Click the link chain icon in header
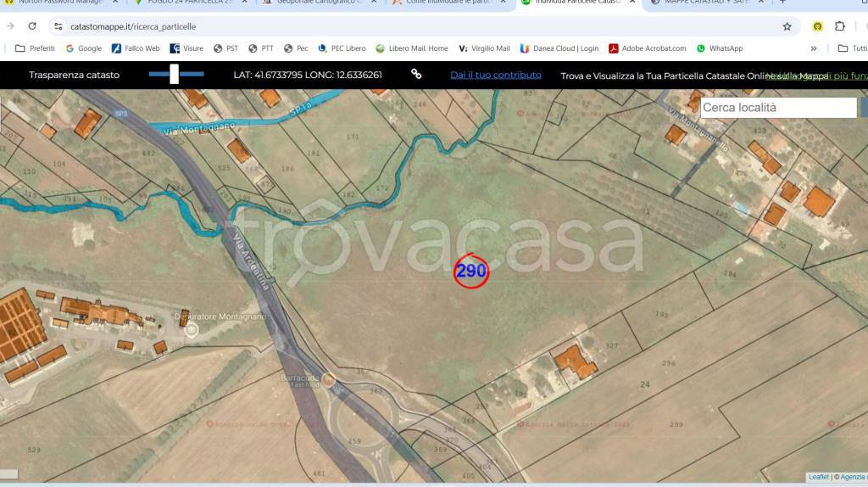The height and width of the screenshot is (487, 868). pos(416,75)
